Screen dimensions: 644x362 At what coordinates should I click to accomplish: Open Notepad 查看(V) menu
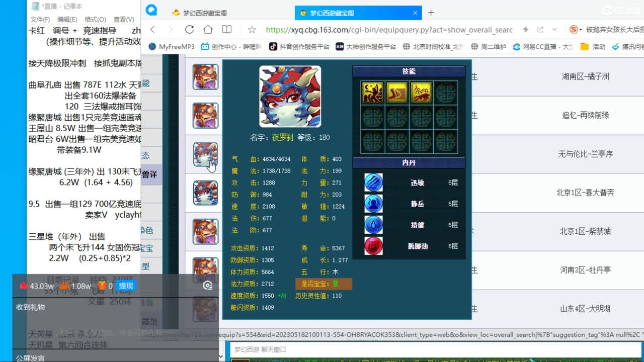click(x=123, y=19)
